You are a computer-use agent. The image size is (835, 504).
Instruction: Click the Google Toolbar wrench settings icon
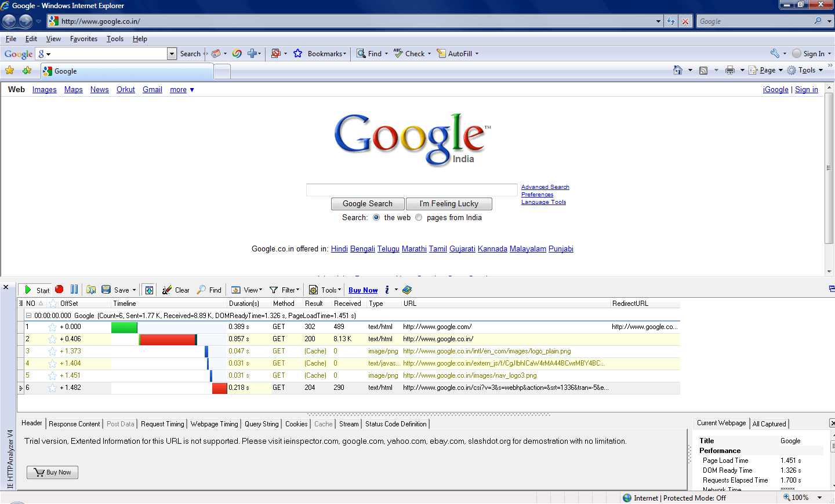click(775, 53)
